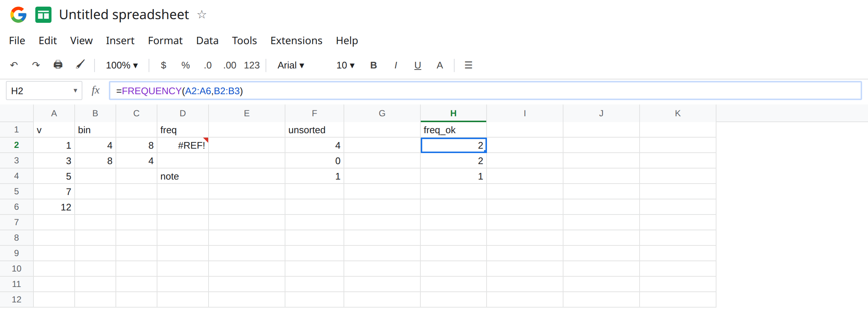The width and height of the screenshot is (868, 312).
Task: Select the #REF! error cell
Action: (183, 145)
